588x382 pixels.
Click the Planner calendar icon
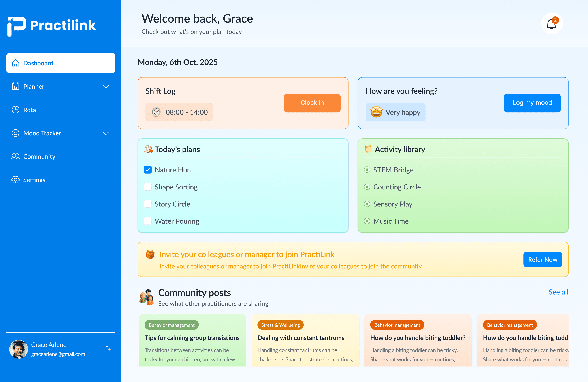(x=16, y=86)
